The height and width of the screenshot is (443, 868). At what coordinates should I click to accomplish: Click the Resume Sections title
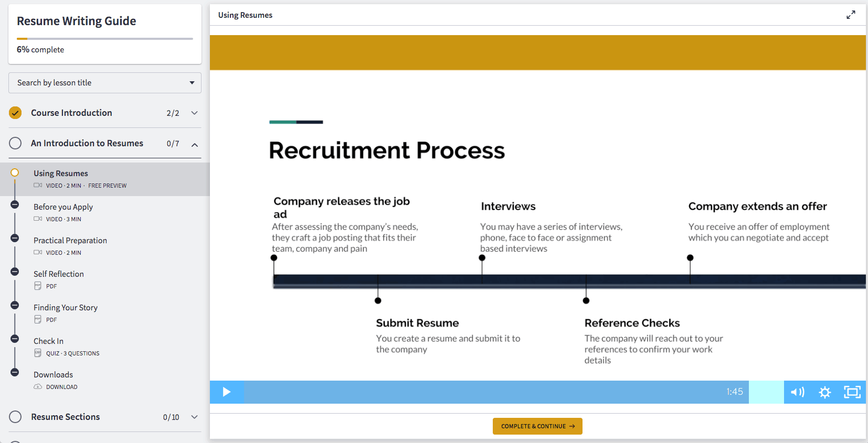coord(66,417)
